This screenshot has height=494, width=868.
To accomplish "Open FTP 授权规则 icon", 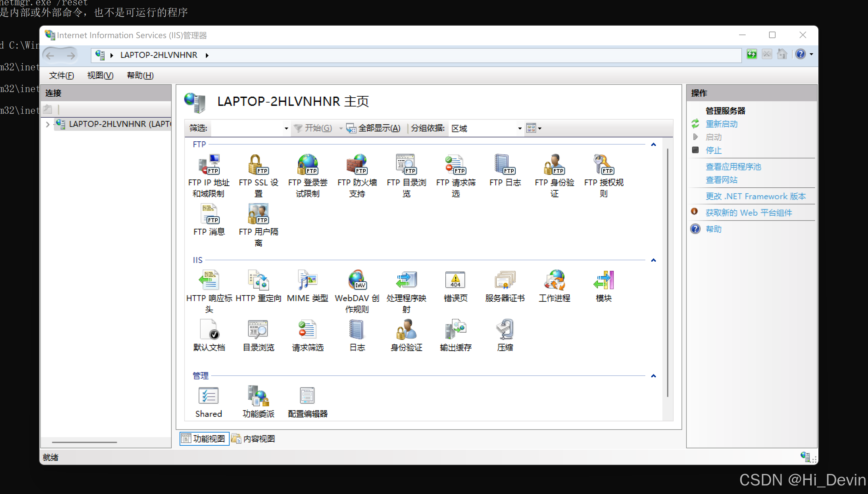I will 603,165.
